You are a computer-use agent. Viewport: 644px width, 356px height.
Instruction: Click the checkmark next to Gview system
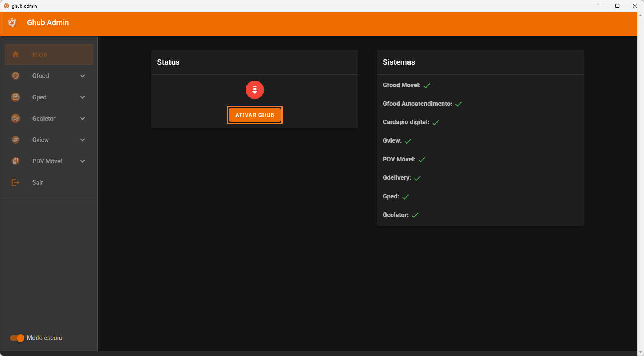pyautogui.click(x=408, y=141)
